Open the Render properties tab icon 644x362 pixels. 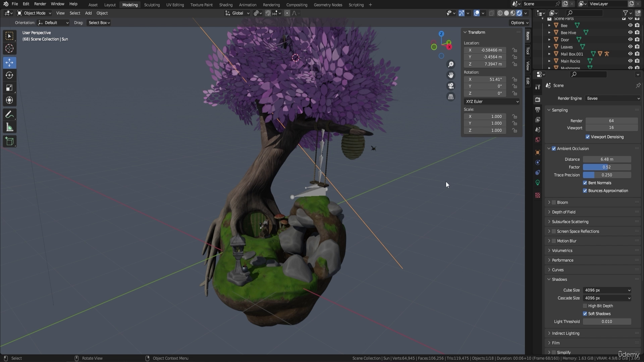click(538, 100)
